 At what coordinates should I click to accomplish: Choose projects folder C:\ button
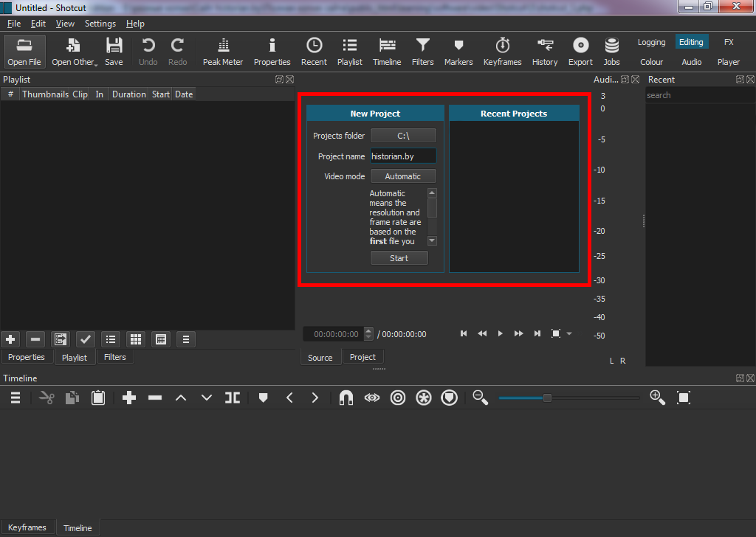point(403,136)
